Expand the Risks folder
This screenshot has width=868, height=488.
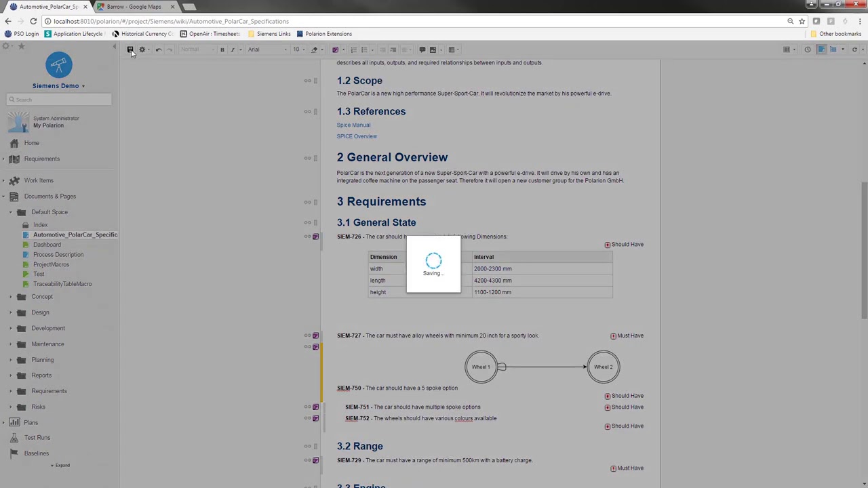click(x=11, y=407)
